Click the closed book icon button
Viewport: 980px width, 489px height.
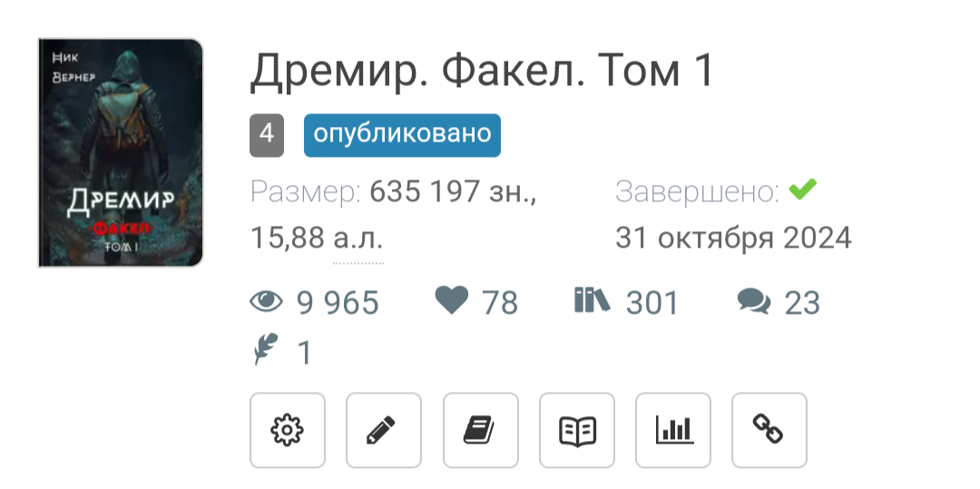pyautogui.click(x=481, y=430)
